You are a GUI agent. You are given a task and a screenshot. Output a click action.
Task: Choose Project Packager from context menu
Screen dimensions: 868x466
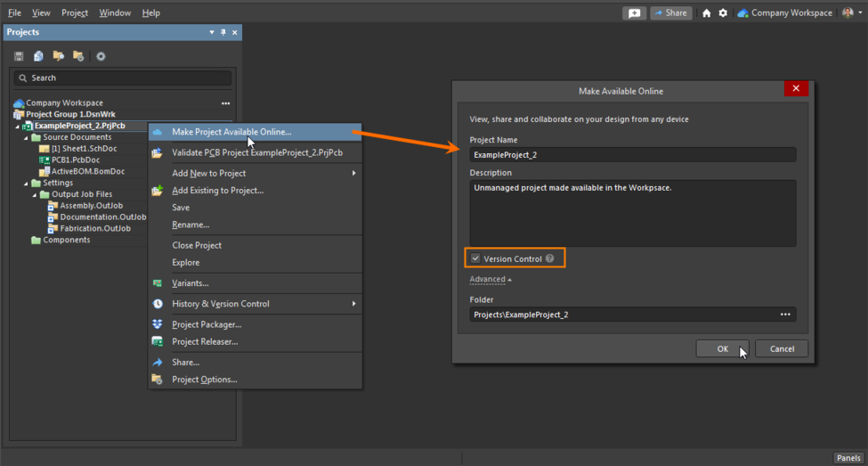pyautogui.click(x=207, y=324)
